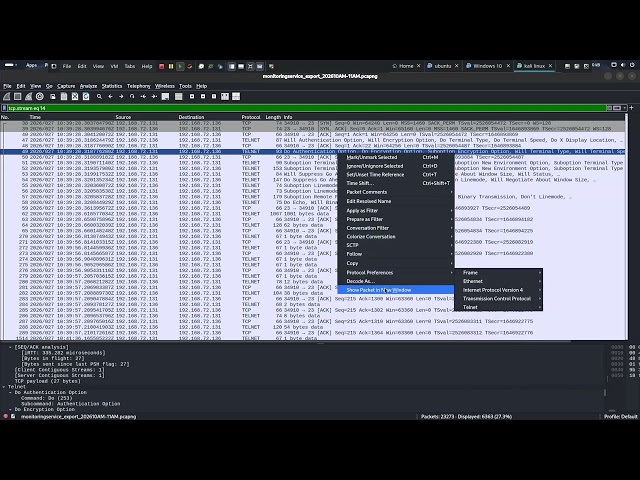
Task: Expand Conversation Filter submenu
Action: 396,228
